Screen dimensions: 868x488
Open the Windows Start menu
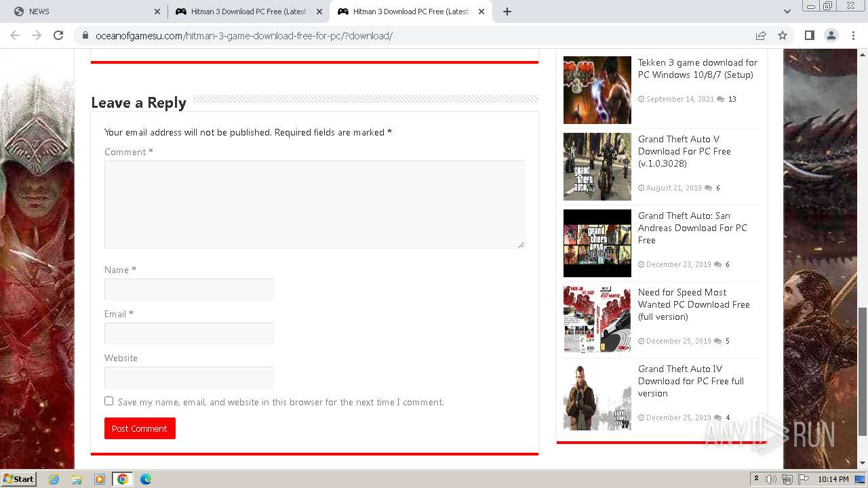(x=18, y=479)
